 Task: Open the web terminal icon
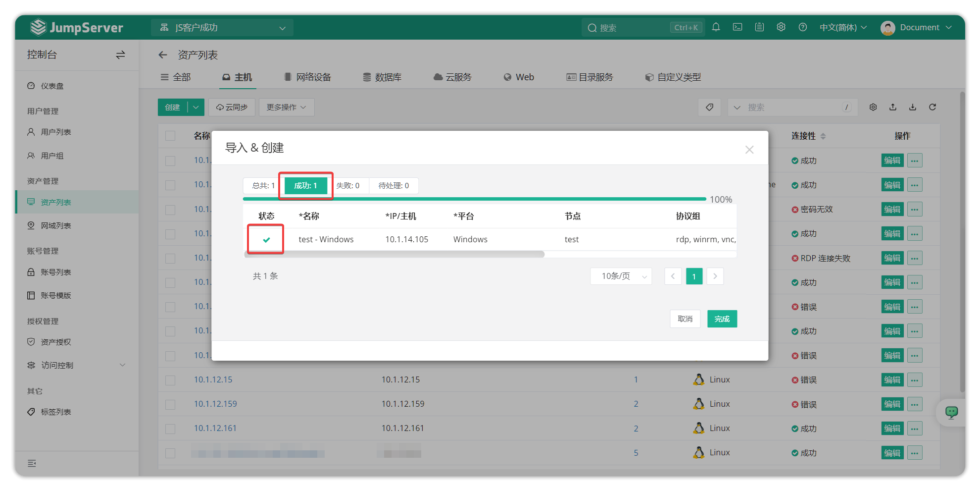(x=737, y=27)
